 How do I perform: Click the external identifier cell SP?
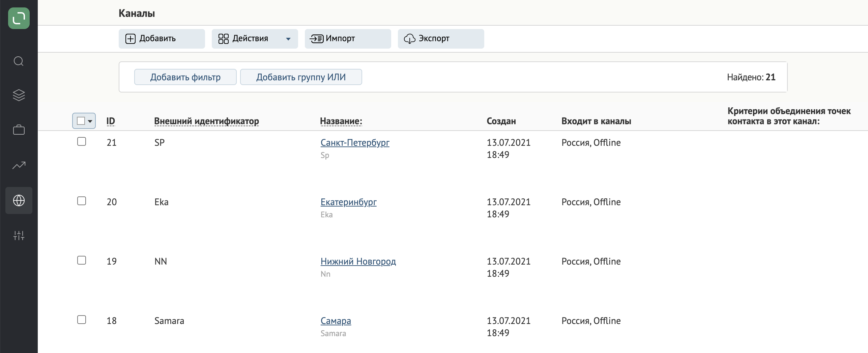coord(160,143)
